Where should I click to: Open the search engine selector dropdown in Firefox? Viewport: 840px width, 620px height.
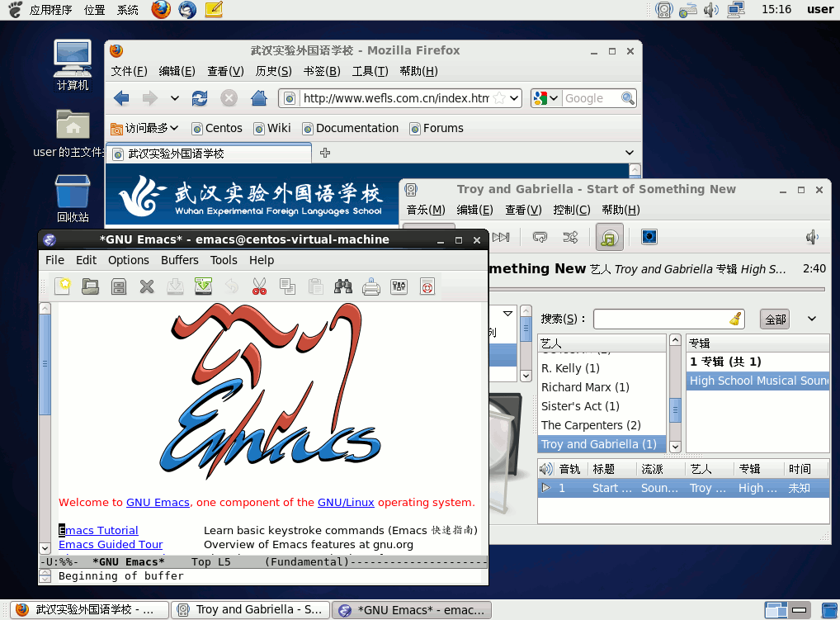[x=554, y=98]
